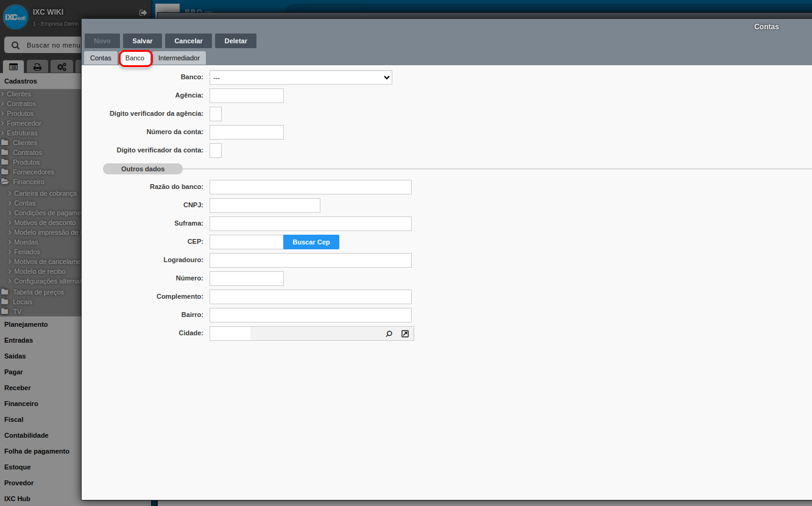812x506 pixels.
Task: Open the Pagar menu section
Action: pos(13,372)
